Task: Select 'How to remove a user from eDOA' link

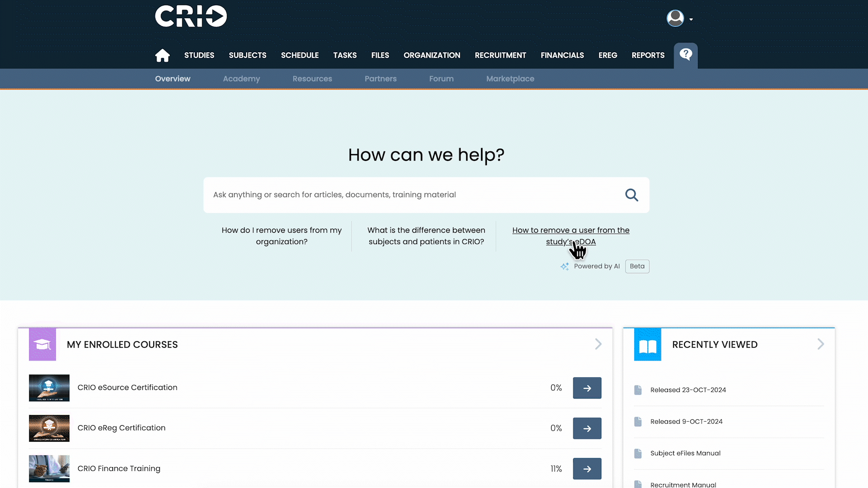Action: click(571, 236)
